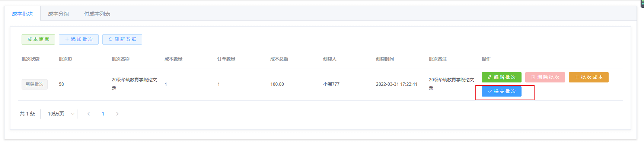Click the plus icon on 批次成本
The width and height of the screenshot is (644, 156).
(x=577, y=77)
